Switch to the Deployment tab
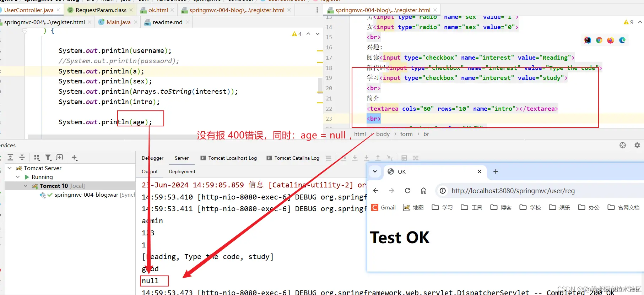 click(182, 171)
